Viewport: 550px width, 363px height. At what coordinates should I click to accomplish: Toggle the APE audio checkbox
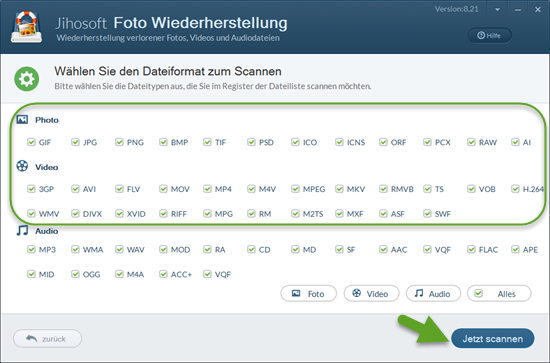(515, 249)
